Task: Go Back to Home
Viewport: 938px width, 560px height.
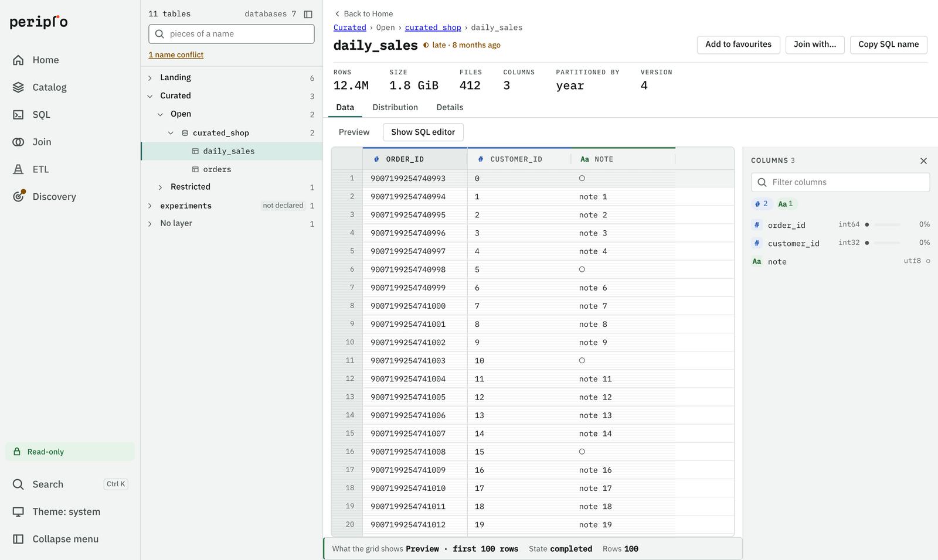Action: pos(363,14)
